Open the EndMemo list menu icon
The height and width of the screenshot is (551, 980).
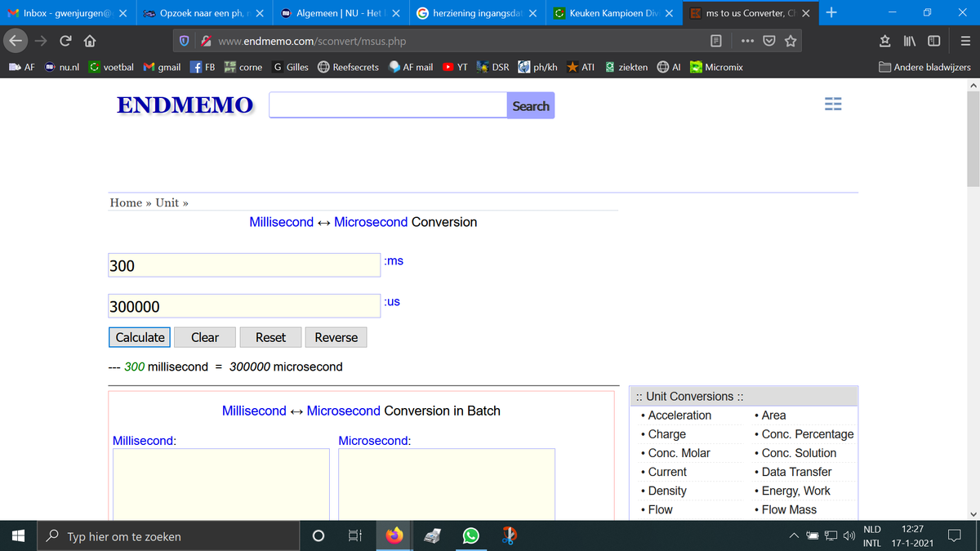[832, 105]
